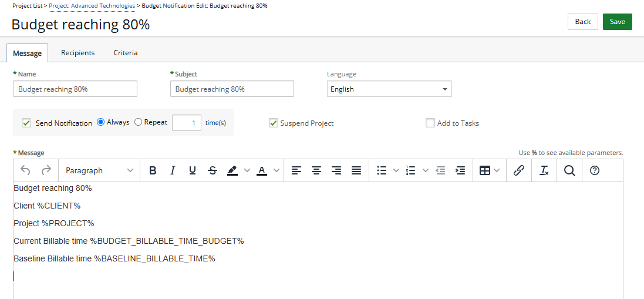Click the repeat time(s) number field
Image resolution: width=644 pixels, height=299 pixels.
(187, 122)
